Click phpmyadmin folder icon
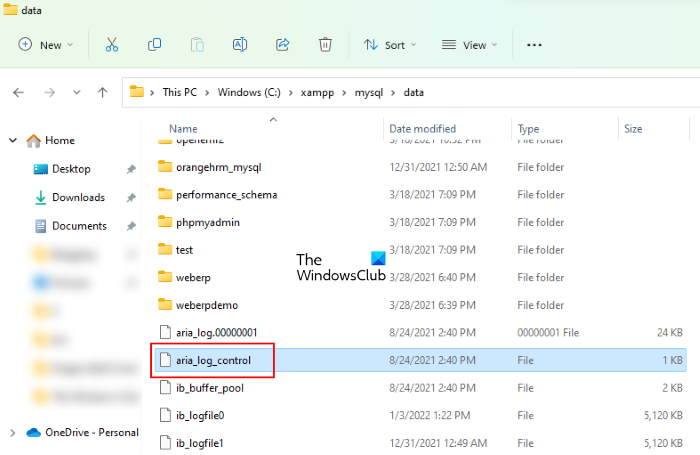This screenshot has width=700, height=455. tap(165, 221)
